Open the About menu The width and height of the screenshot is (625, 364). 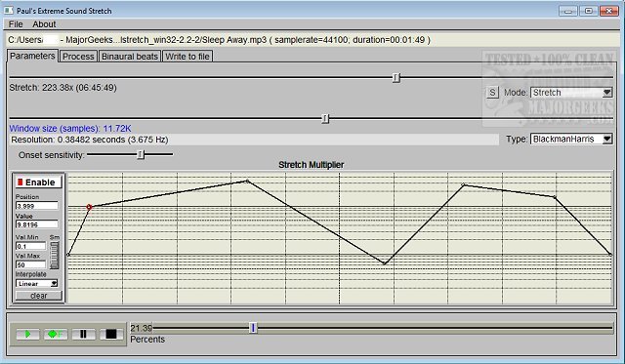44,24
